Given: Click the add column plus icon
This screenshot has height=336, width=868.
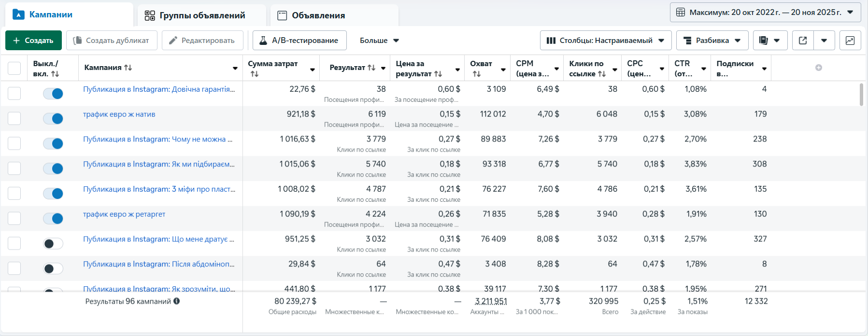Looking at the screenshot, I should click(819, 68).
